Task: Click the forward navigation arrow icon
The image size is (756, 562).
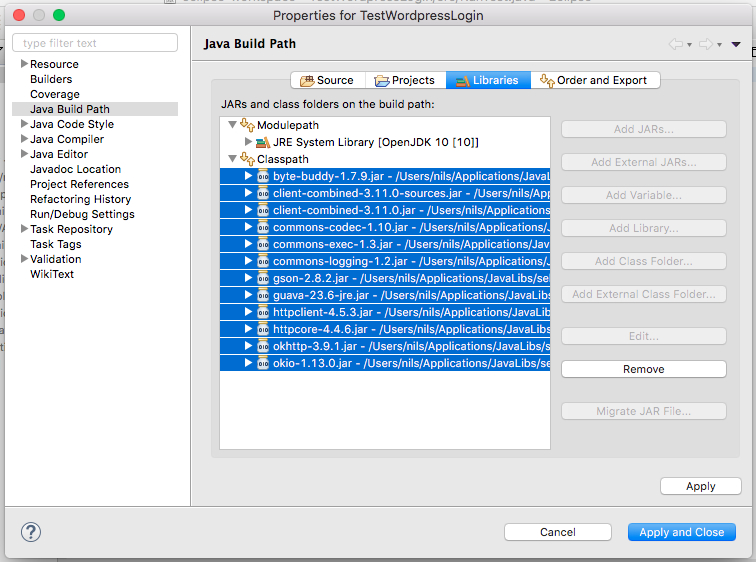Action: 706,44
